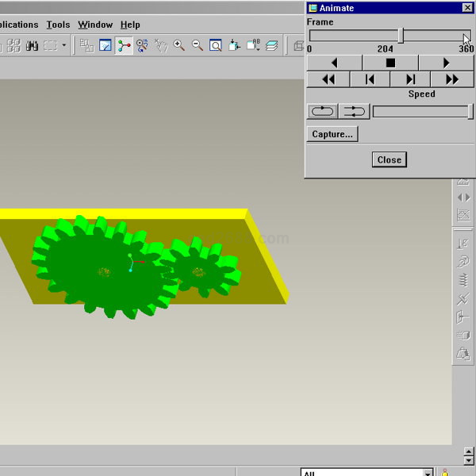The width and height of the screenshot is (476, 476).
Task: Click the spring icon in right sidebar
Action: (463, 279)
